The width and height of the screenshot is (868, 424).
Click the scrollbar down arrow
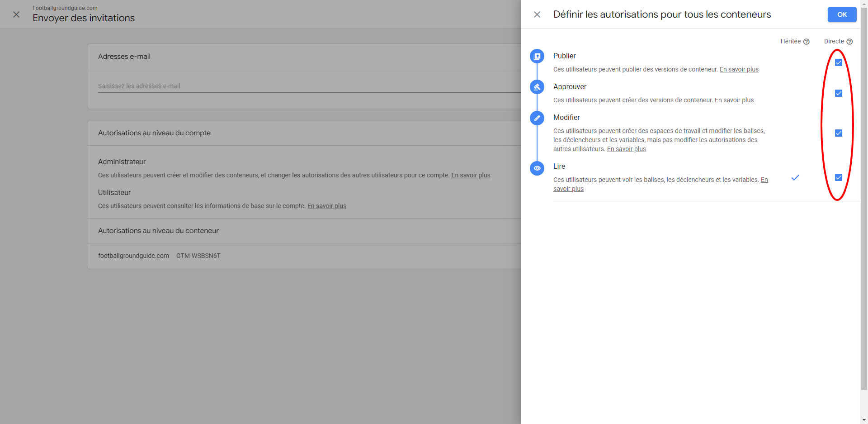click(864, 420)
